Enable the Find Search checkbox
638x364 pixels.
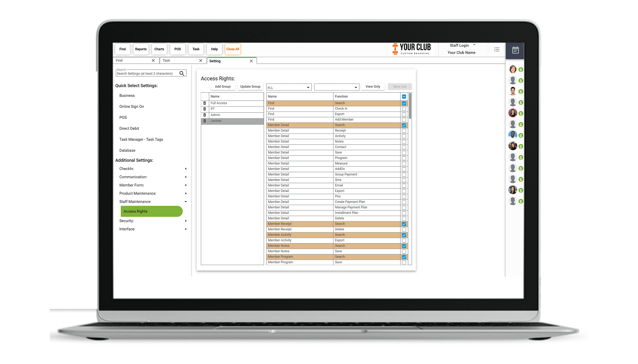tap(404, 103)
